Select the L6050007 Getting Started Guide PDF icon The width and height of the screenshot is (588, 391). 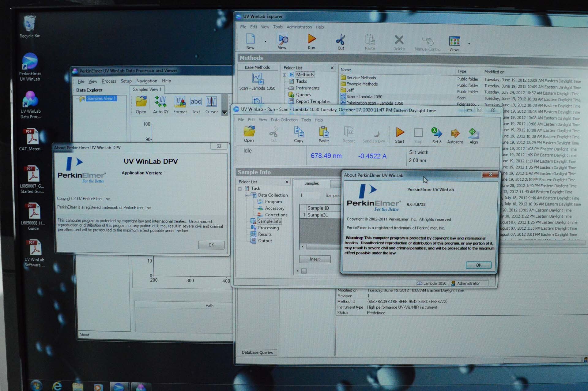click(32, 174)
